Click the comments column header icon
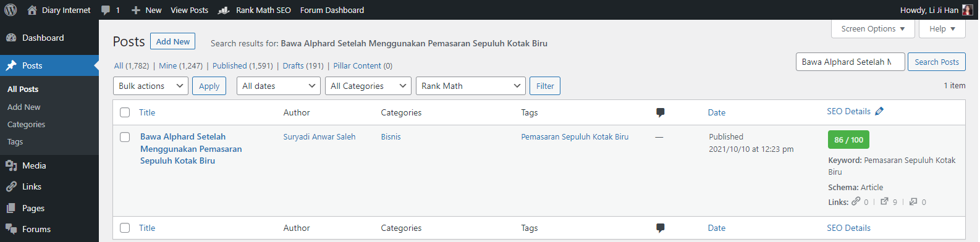The image size is (980, 242). (x=660, y=112)
